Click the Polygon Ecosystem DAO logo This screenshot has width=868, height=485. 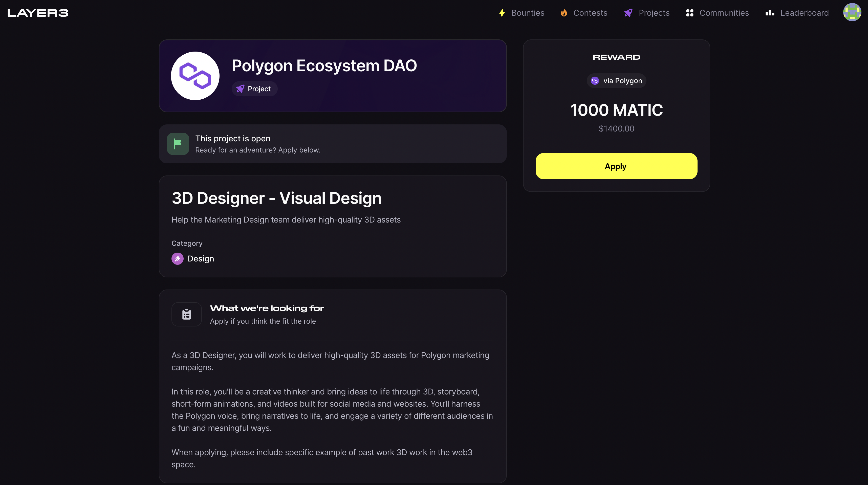point(195,76)
